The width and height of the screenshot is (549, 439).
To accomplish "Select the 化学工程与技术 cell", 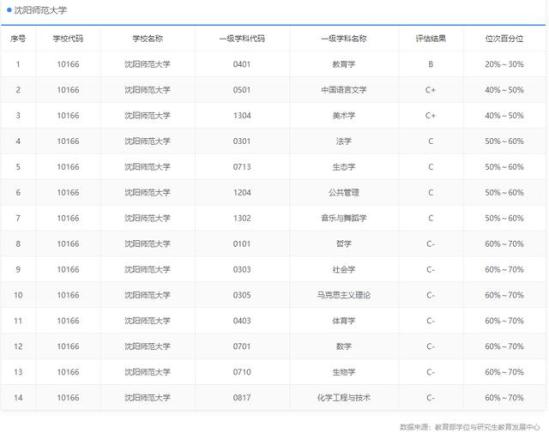I will [343, 398].
